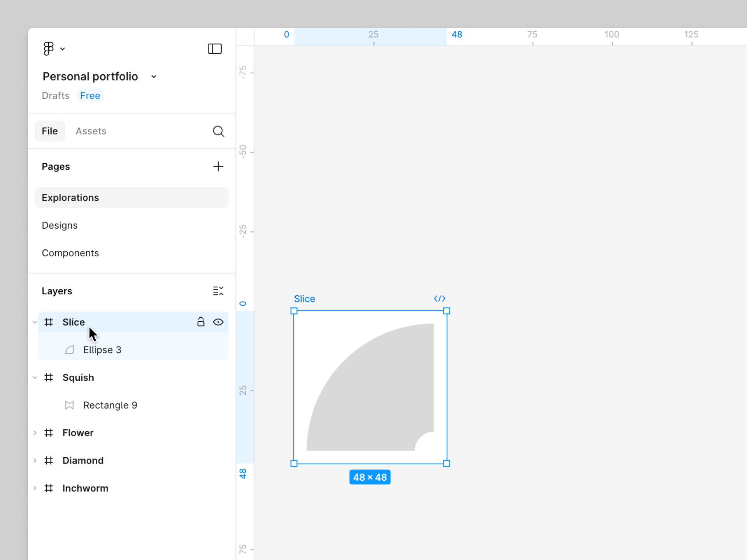Collapse the Squish layer group

35,378
